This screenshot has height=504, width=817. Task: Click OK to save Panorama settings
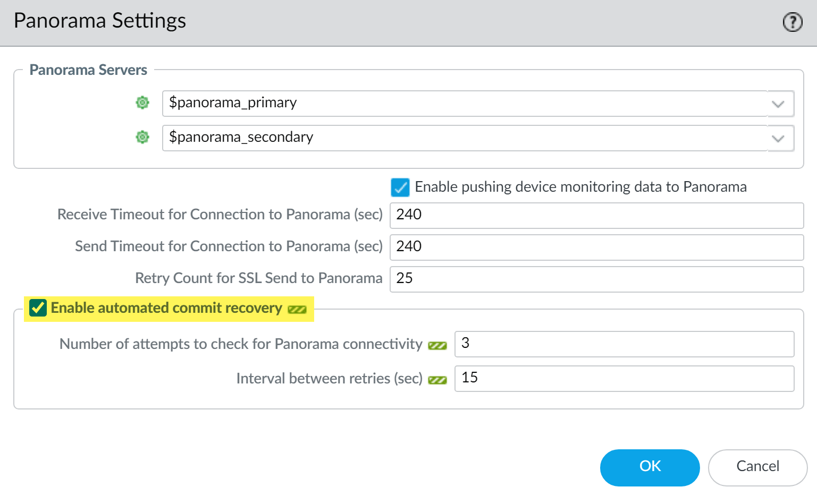point(650,467)
